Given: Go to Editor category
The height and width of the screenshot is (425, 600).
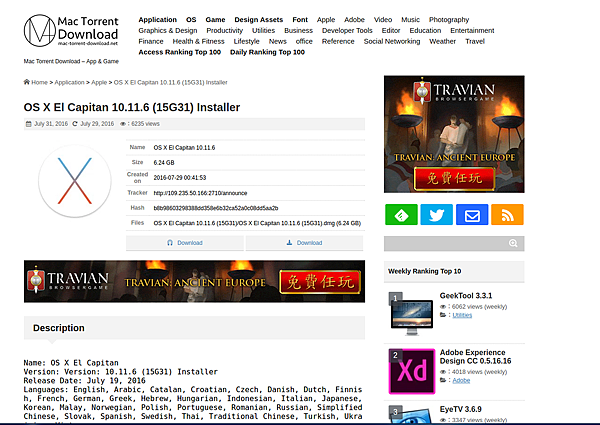Looking at the screenshot, I should [x=391, y=30].
